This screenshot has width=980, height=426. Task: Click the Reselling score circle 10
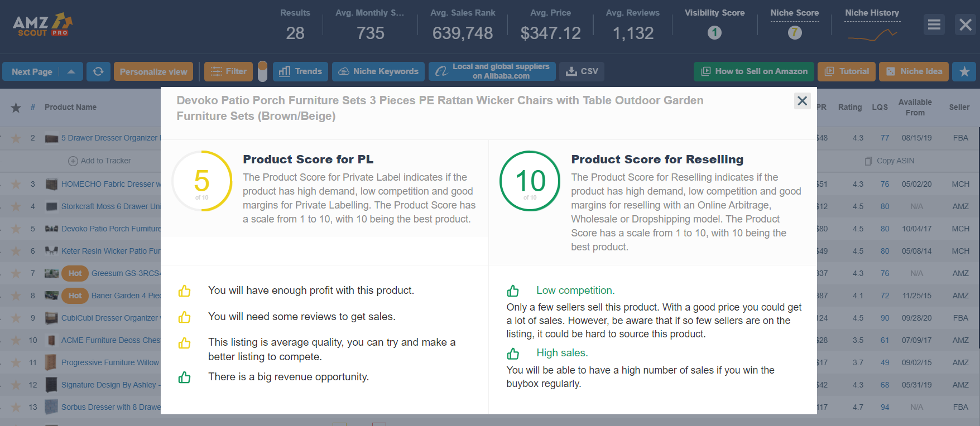pos(530,181)
